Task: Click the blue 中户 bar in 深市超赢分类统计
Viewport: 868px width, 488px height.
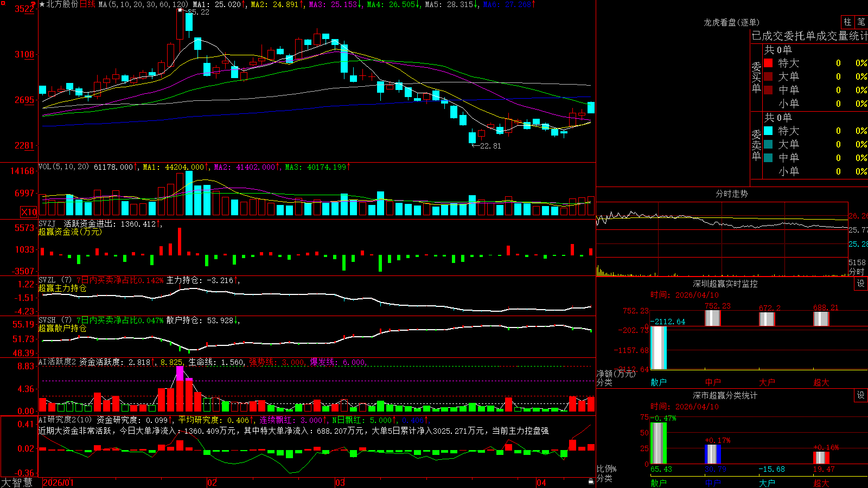Action: click(x=713, y=454)
